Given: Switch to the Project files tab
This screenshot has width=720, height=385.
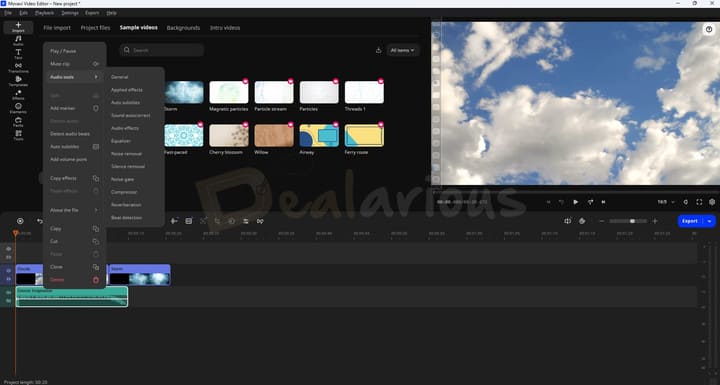Looking at the screenshot, I should click(96, 28).
